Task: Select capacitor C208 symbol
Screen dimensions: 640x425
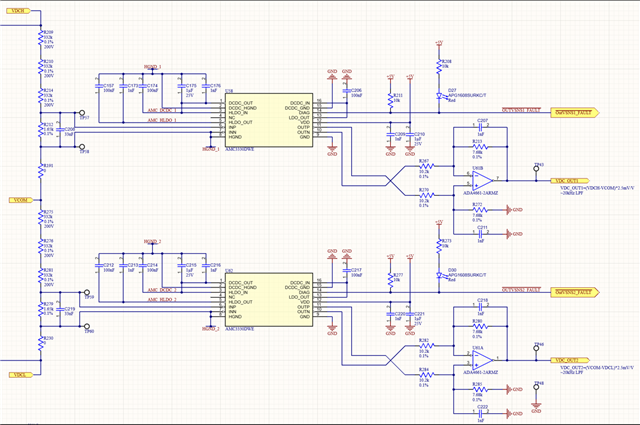Action: [x=60, y=129]
